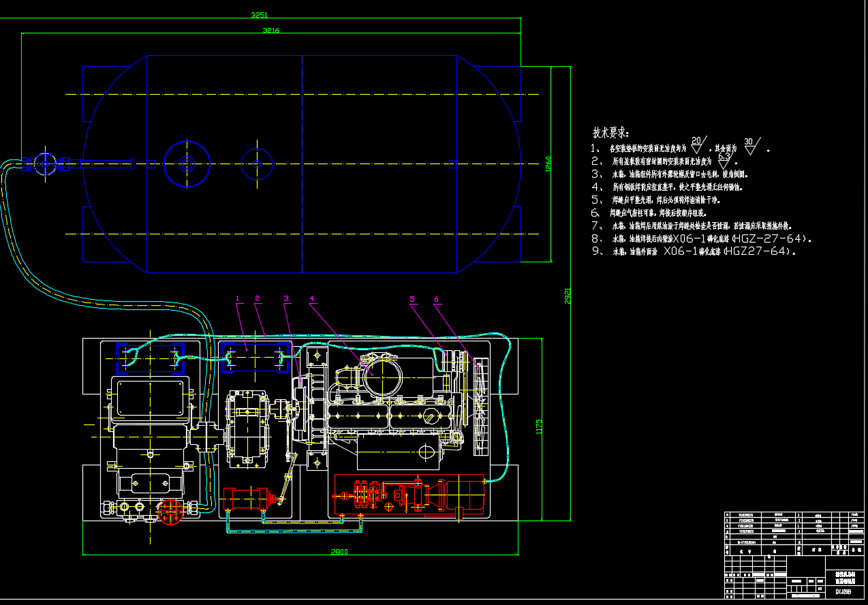Viewport: 868px width, 605px height.
Task: Select the surface roughness symbol marked 20
Action: point(696,144)
